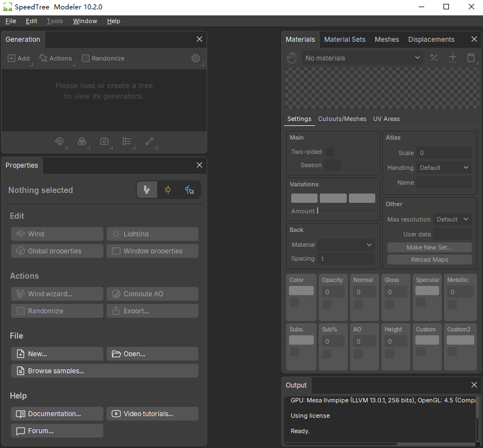Click the first Variations color swatch
The height and width of the screenshot is (448, 483).
pos(304,198)
